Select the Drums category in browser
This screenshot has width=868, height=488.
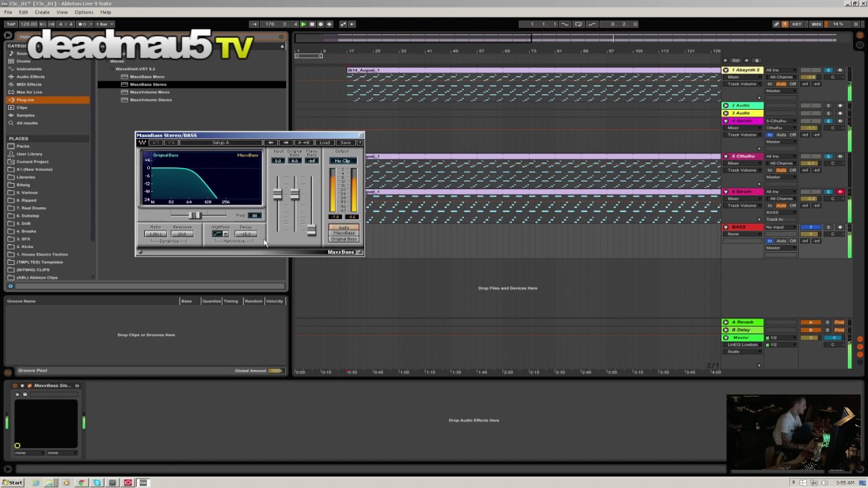pyautogui.click(x=23, y=61)
